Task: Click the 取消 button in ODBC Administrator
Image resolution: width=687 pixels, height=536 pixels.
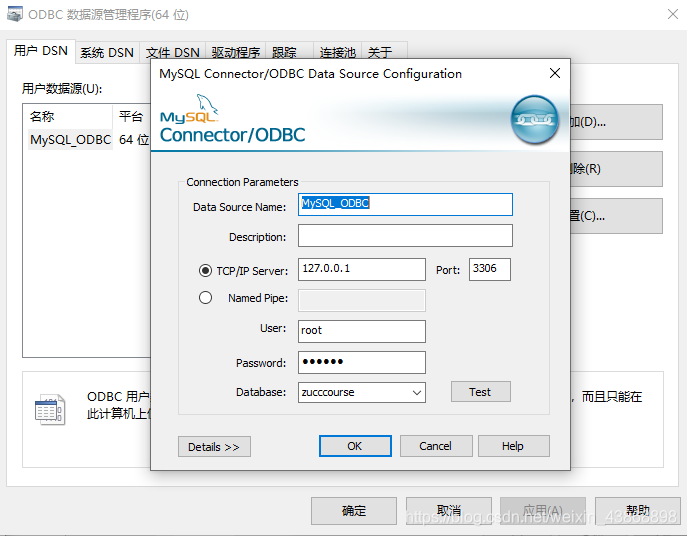Action: 449,511
